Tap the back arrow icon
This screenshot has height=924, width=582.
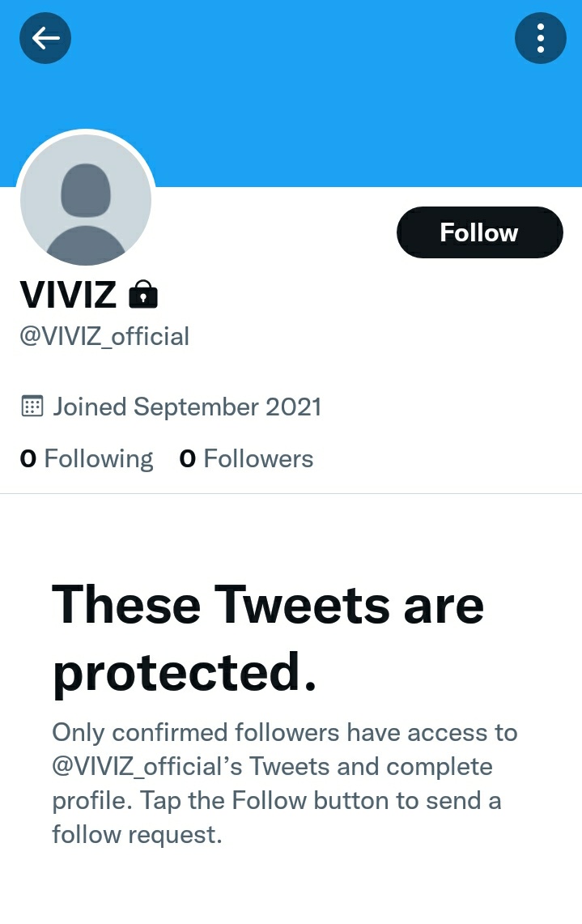pos(45,37)
